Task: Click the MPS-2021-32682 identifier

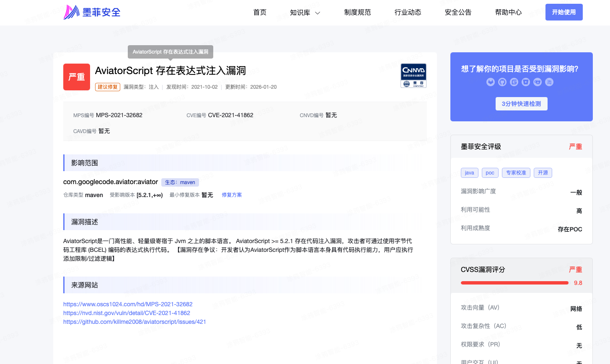Action: 119,115
